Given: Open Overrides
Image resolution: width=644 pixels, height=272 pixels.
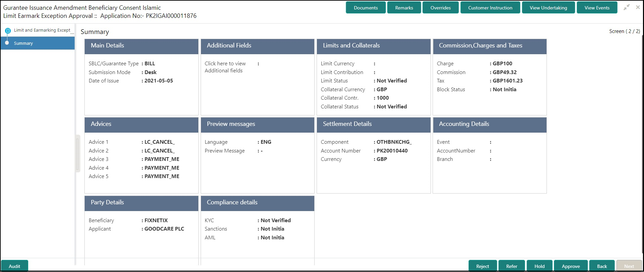Looking at the screenshot, I should 440,8.
